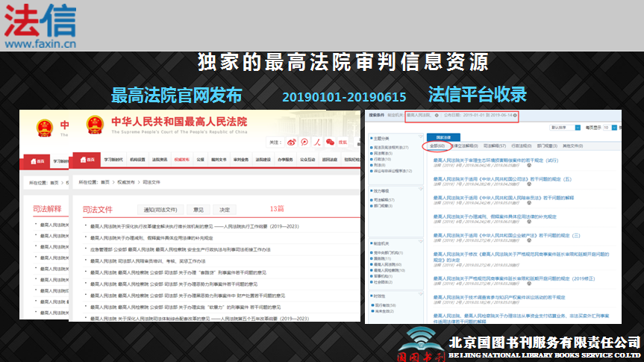
Task: Open 法院建设 nav menu
Action: tap(263, 160)
